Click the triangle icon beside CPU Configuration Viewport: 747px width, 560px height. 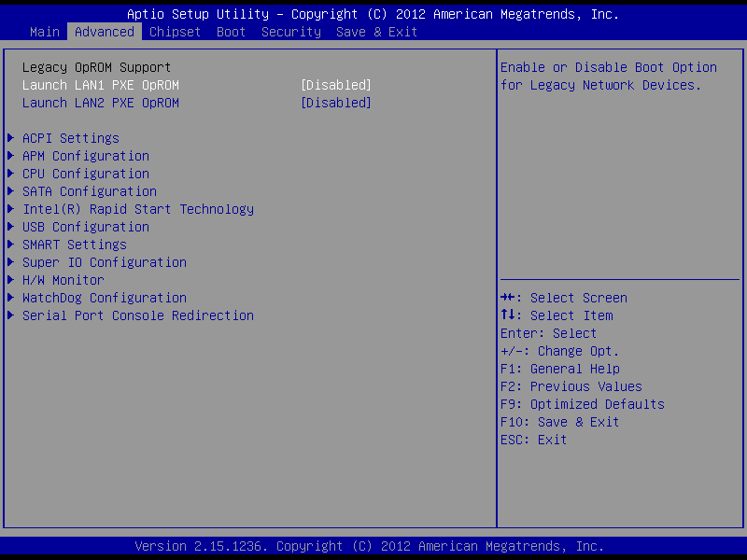11,174
